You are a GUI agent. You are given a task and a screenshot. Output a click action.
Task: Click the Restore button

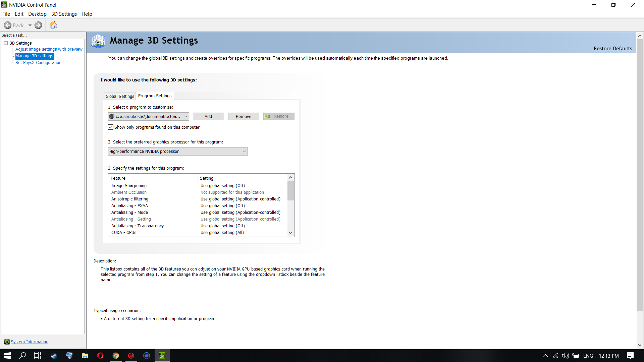pyautogui.click(x=279, y=116)
